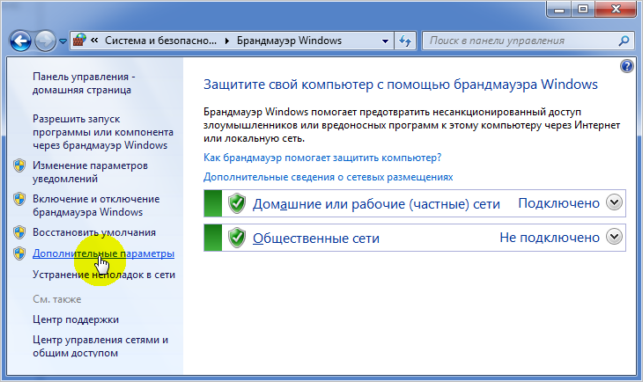Image resolution: width=643 pixels, height=382 pixels.
Task: Maximize the firewall window
Action: [x=583, y=9]
